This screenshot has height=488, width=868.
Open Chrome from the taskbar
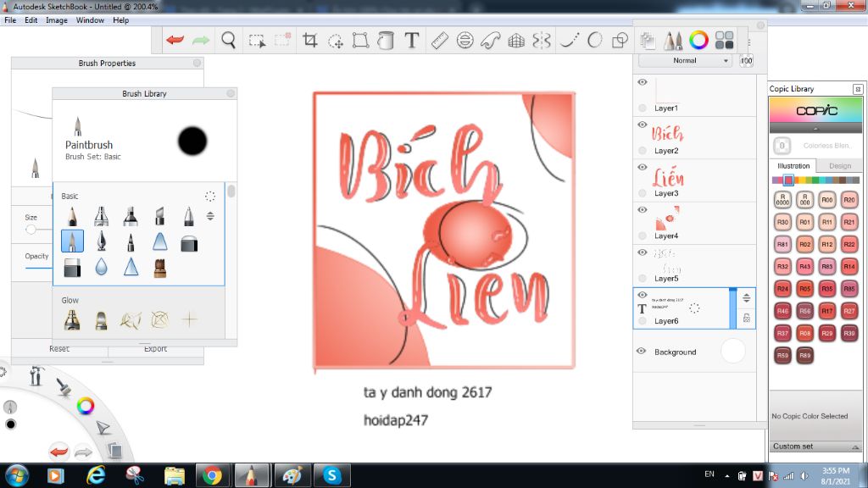[211, 475]
